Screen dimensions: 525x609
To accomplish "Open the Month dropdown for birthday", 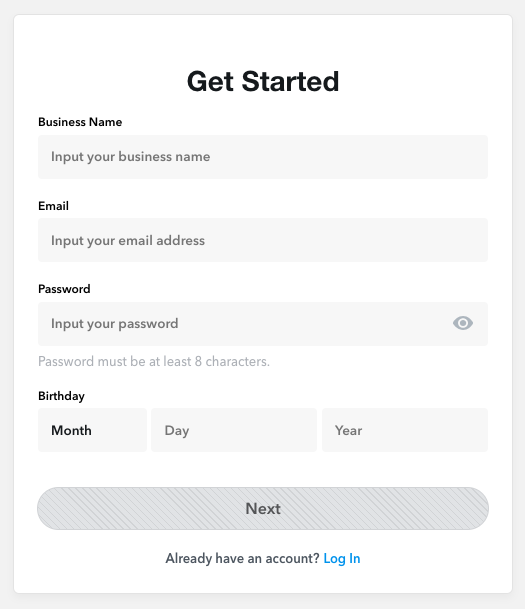I will pos(92,430).
